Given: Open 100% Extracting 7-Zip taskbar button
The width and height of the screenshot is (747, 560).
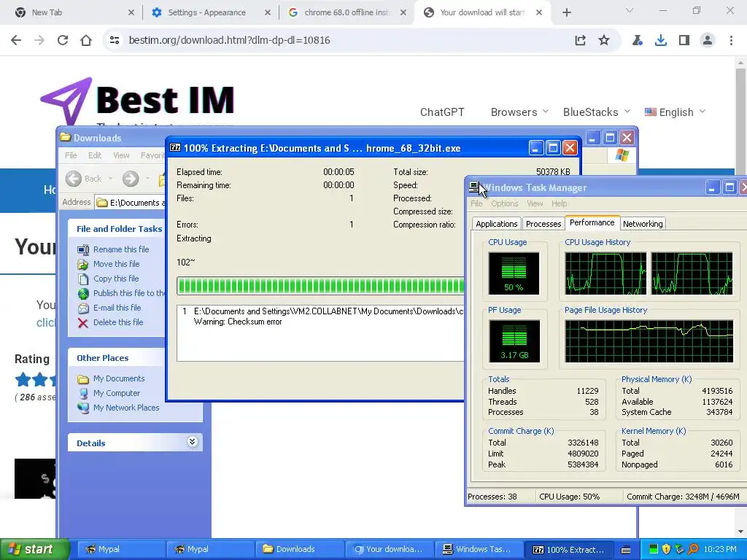Looking at the screenshot, I should tap(568, 550).
